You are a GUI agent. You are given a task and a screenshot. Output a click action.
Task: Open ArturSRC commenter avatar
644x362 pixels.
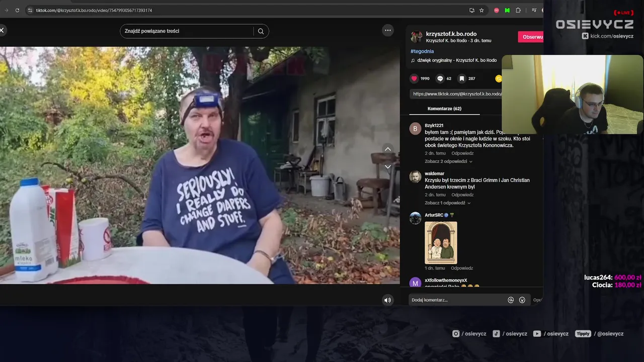coord(415,218)
